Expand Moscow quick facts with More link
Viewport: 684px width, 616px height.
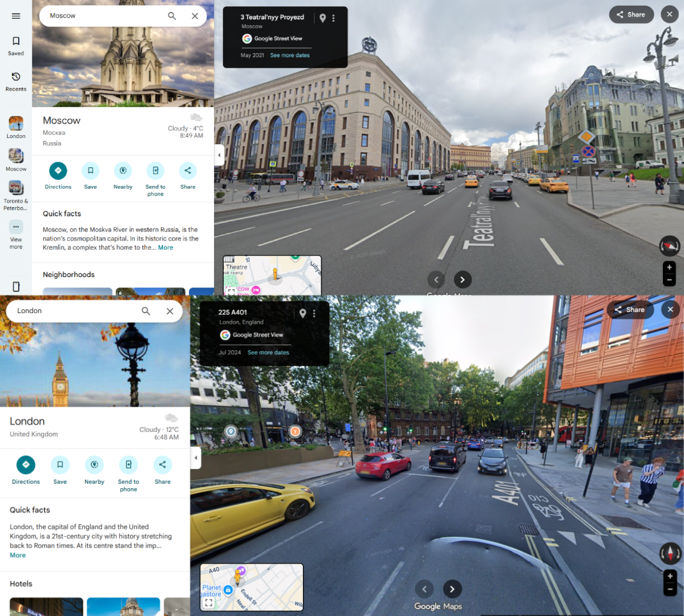165,248
